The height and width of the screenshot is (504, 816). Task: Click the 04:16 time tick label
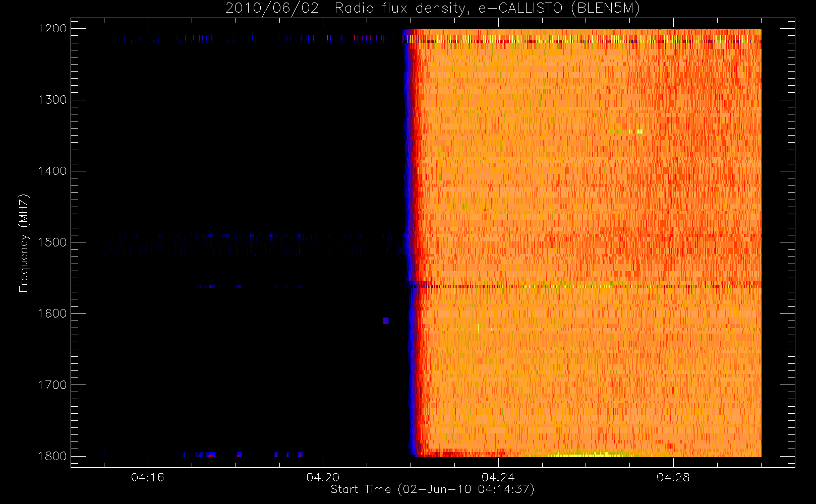(x=147, y=477)
